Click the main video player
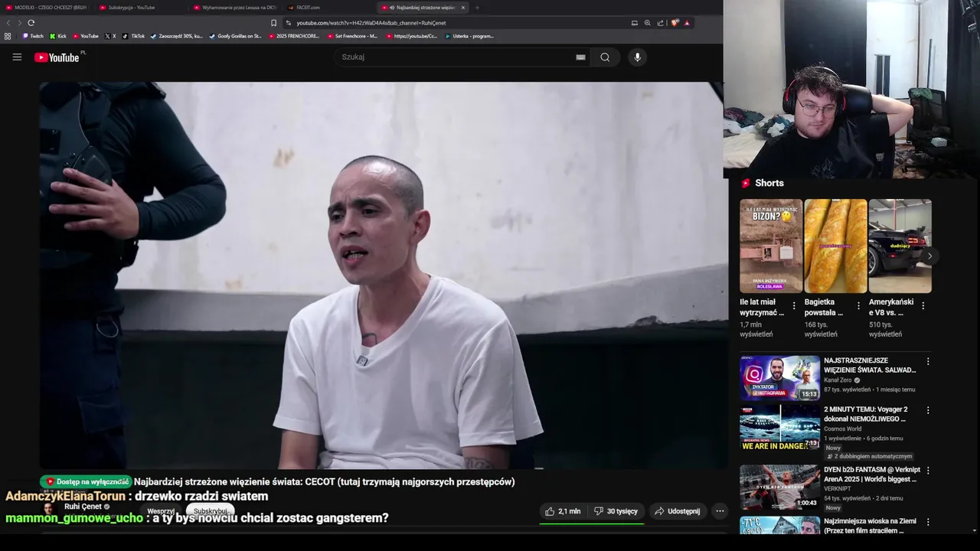Viewport: 980px width, 551px height. (383, 275)
